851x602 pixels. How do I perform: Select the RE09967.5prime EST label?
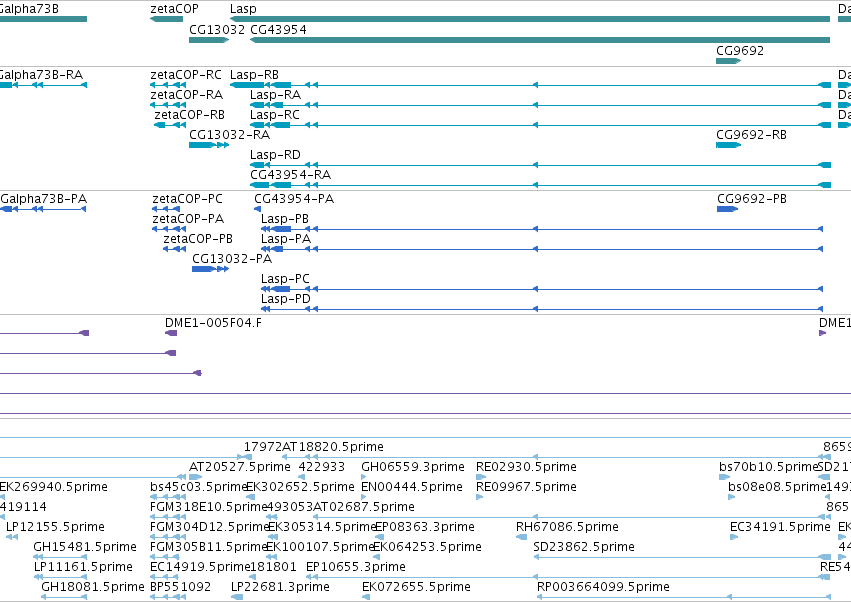(526, 487)
